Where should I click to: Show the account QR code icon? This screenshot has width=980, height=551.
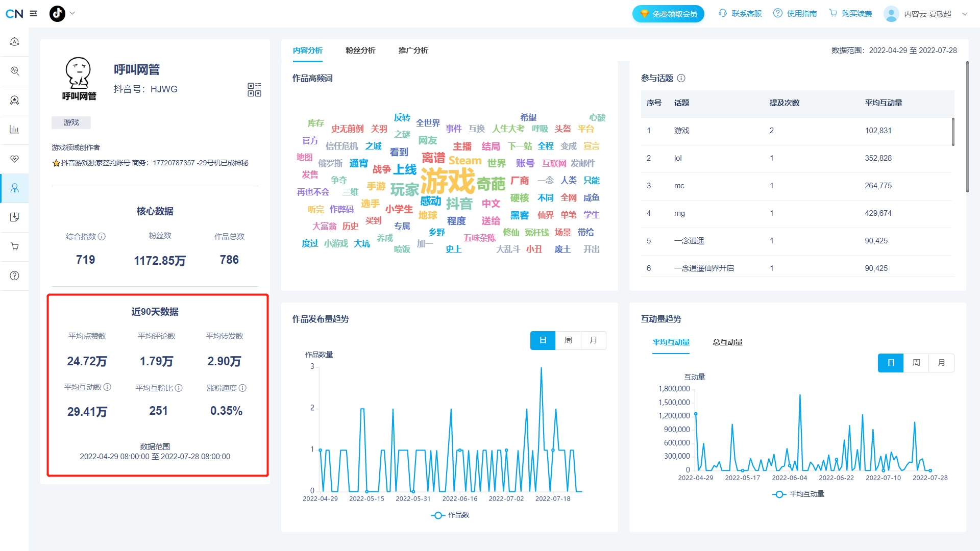click(x=254, y=90)
